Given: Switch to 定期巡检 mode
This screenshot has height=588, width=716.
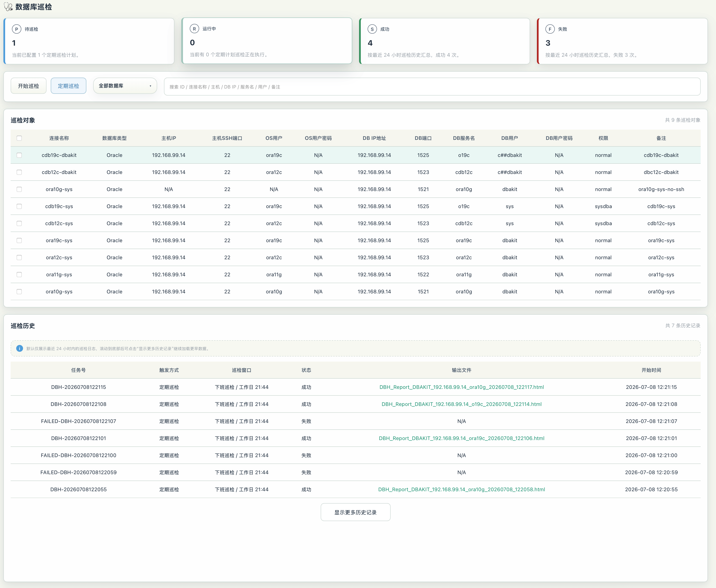Looking at the screenshot, I should click(68, 86).
